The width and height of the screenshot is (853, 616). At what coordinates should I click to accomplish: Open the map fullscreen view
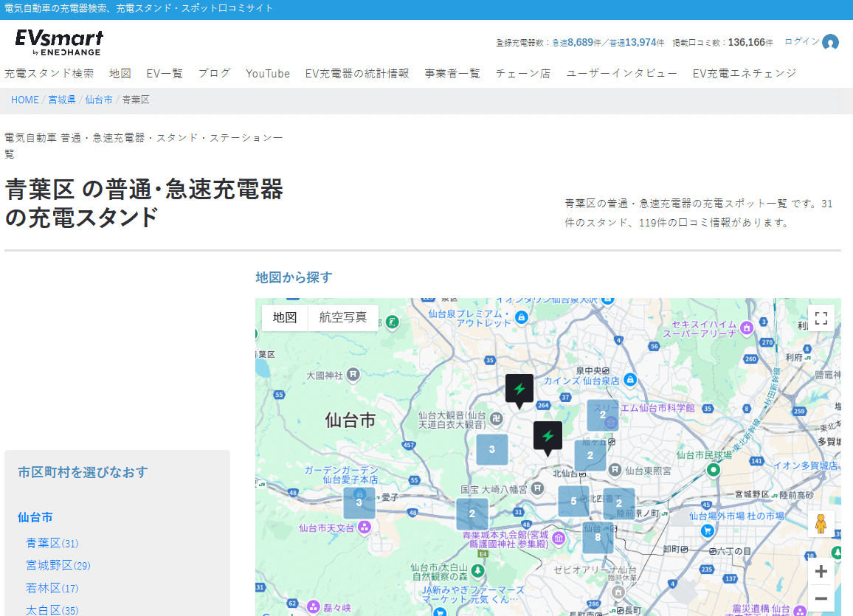[821, 318]
